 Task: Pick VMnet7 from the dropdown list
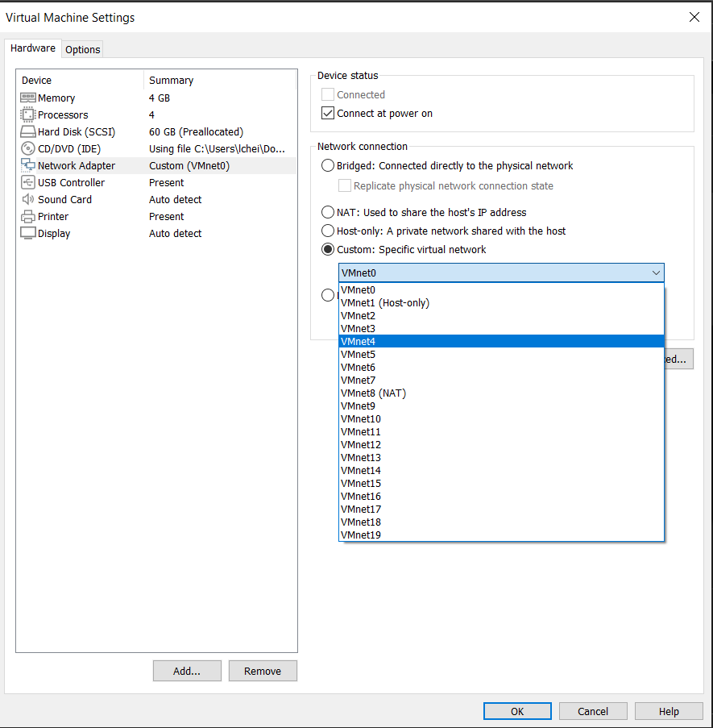pyautogui.click(x=501, y=381)
